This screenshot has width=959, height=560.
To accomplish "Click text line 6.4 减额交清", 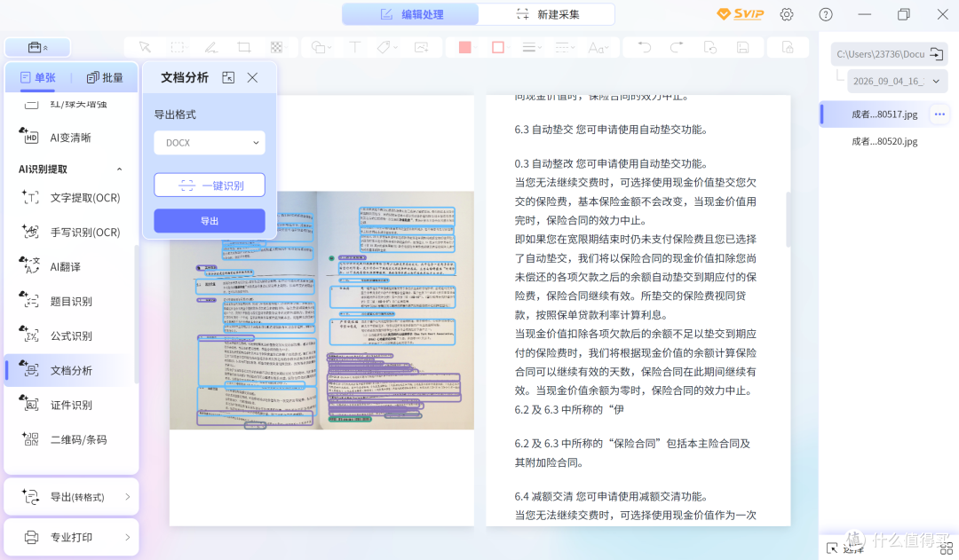I will click(611, 496).
